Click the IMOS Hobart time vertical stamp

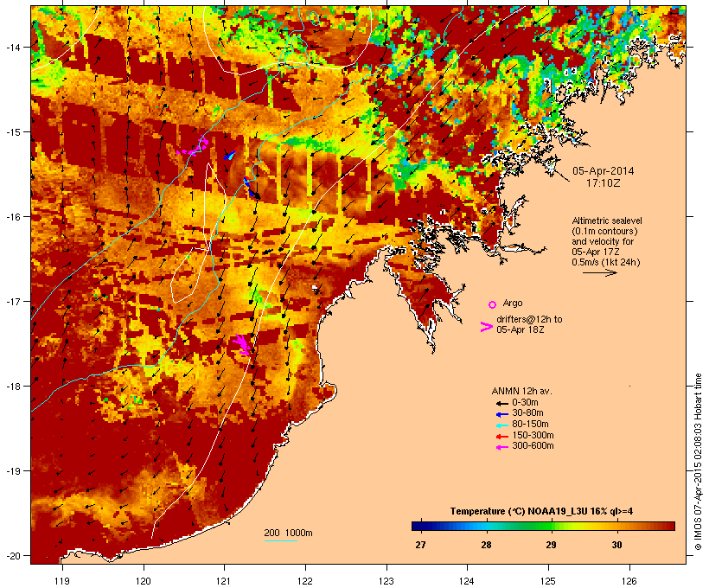[x=698, y=462]
